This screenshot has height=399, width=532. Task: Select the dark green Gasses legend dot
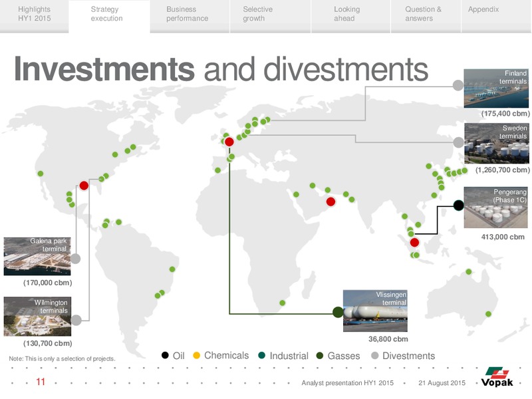point(319,355)
